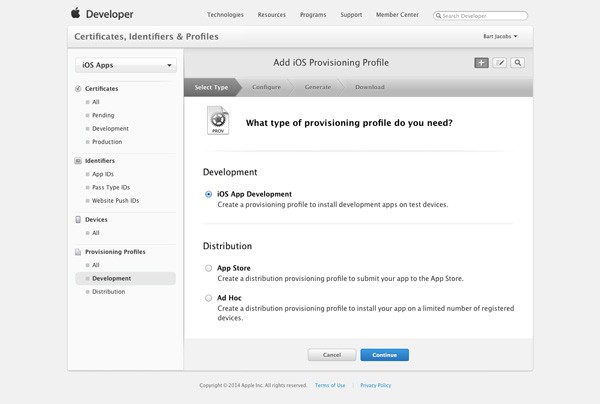
Task: Click the edit pencil icon
Action: pos(499,63)
